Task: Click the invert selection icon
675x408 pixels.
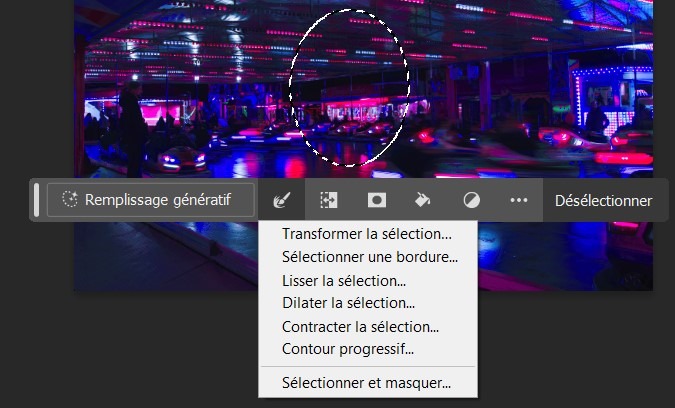Action: (328, 200)
